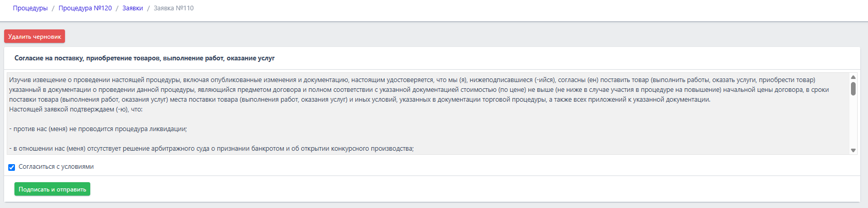
Task: Click the consent text scrollbar thumb
Action: click(853, 89)
